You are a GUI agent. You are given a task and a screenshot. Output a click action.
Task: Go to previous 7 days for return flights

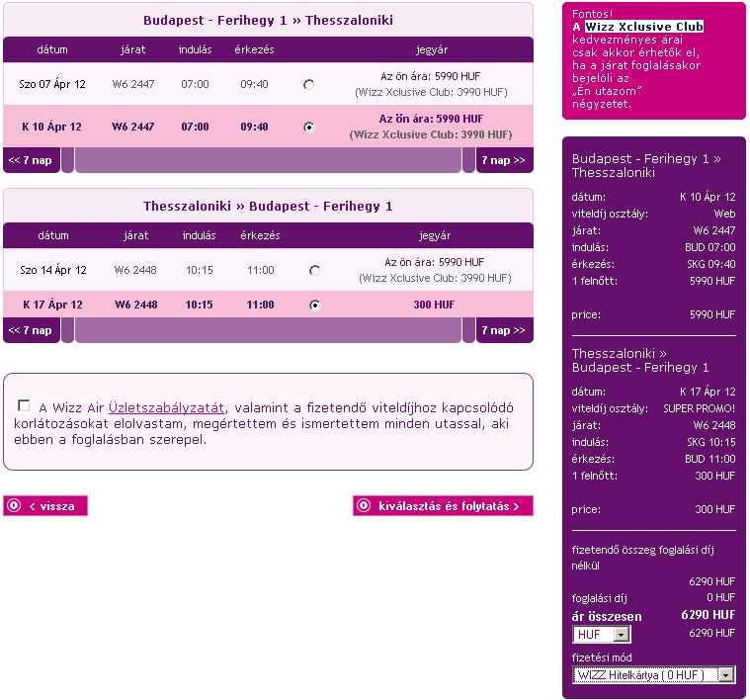pos(31,331)
